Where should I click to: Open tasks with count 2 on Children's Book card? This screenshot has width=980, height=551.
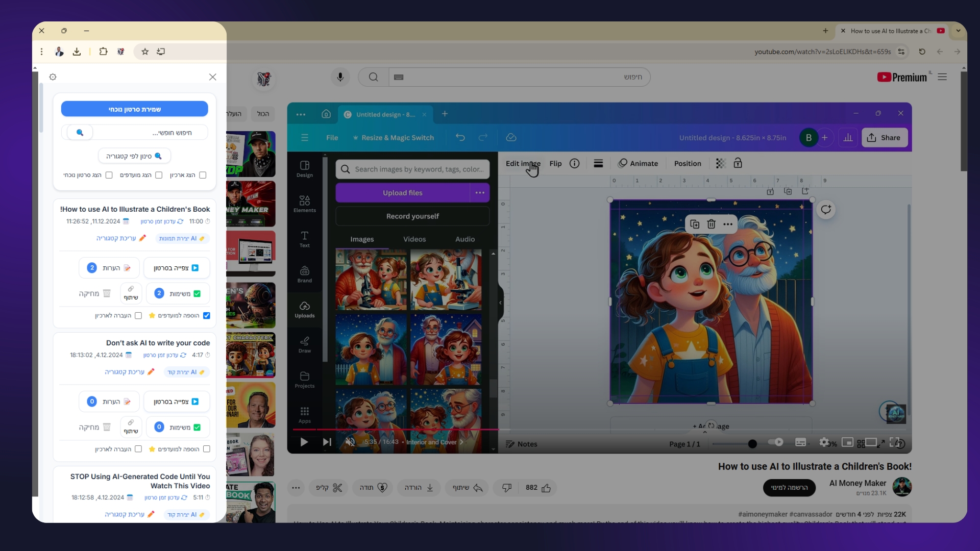178,293
